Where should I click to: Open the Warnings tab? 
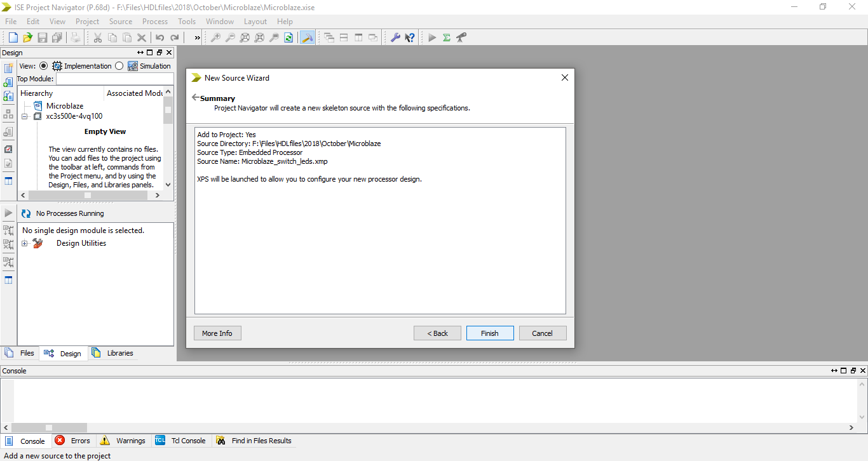(123, 441)
